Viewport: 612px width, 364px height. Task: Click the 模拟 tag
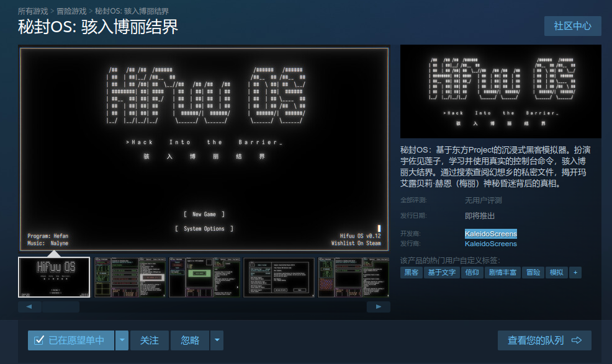pyautogui.click(x=556, y=272)
